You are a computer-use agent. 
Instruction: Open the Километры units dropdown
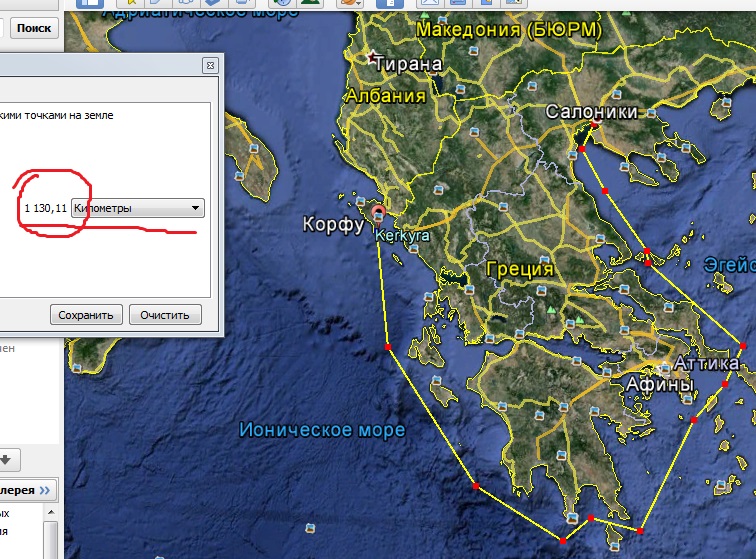138,208
